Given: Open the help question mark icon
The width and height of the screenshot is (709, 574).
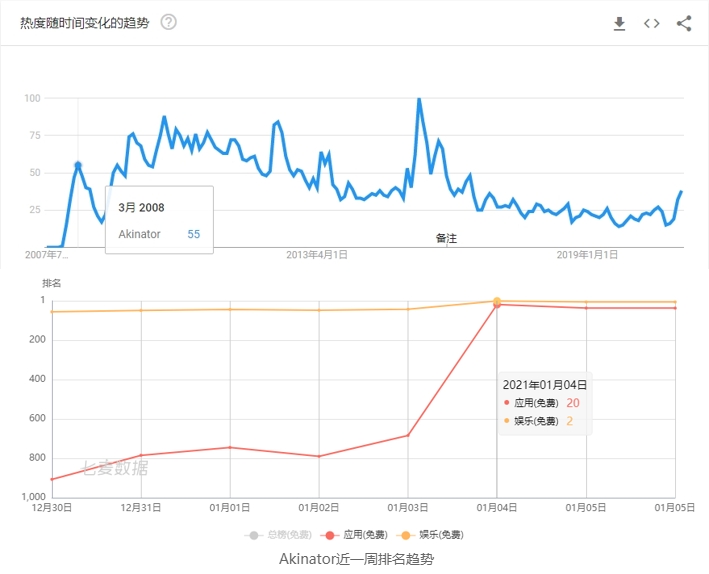Looking at the screenshot, I should (169, 22).
